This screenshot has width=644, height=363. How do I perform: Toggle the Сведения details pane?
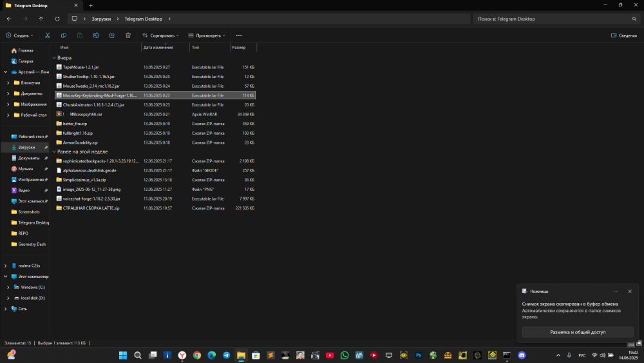click(x=624, y=35)
